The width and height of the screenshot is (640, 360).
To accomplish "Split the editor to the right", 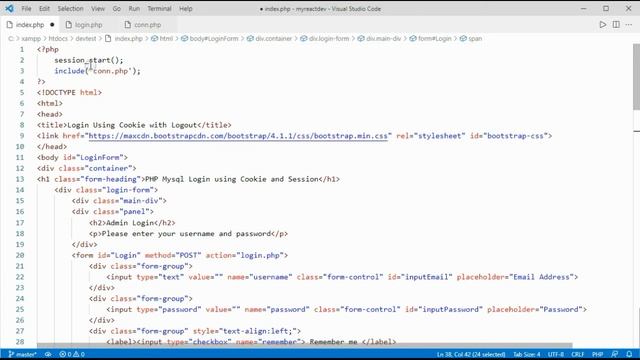I will point(616,25).
